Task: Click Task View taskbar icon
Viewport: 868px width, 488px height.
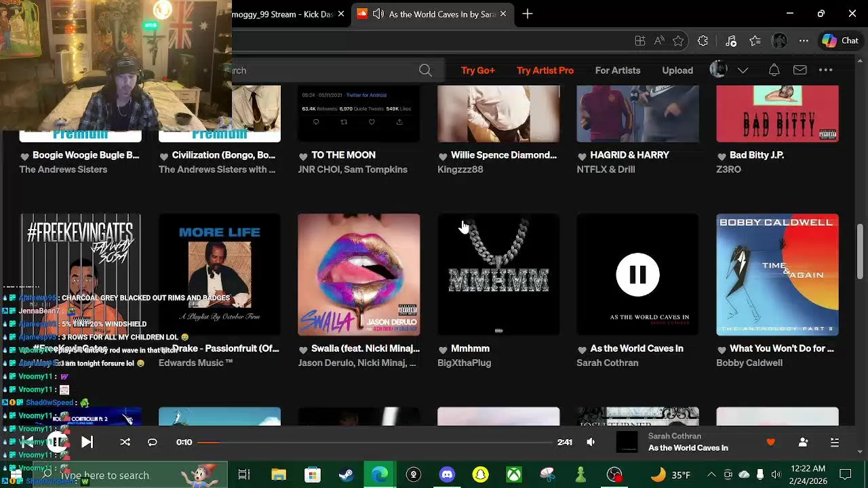Action: click(x=244, y=475)
